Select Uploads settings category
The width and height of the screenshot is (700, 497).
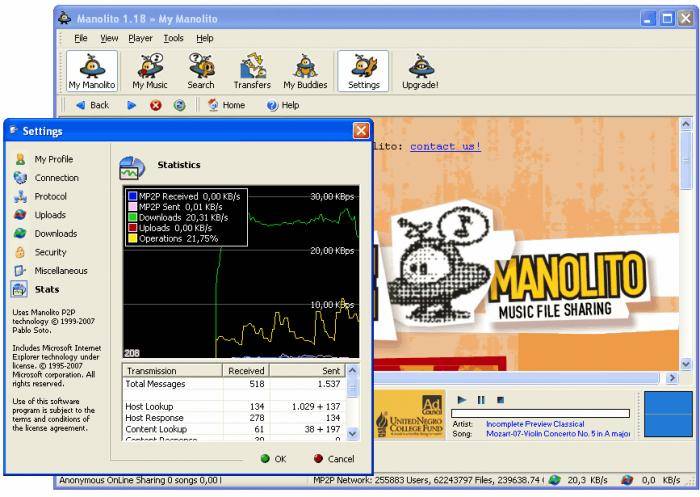pyautogui.click(x=40, y=215)
